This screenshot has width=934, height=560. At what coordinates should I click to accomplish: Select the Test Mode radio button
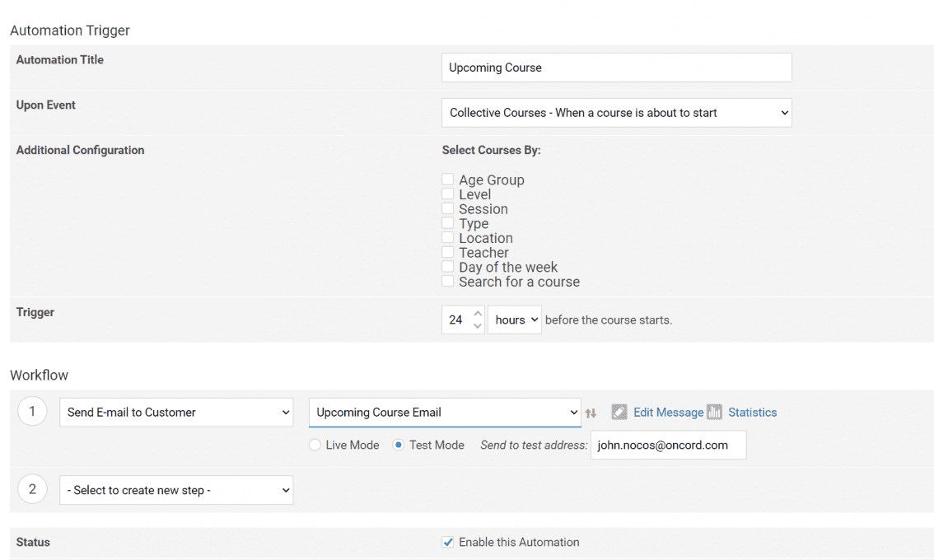pos(399,445)
